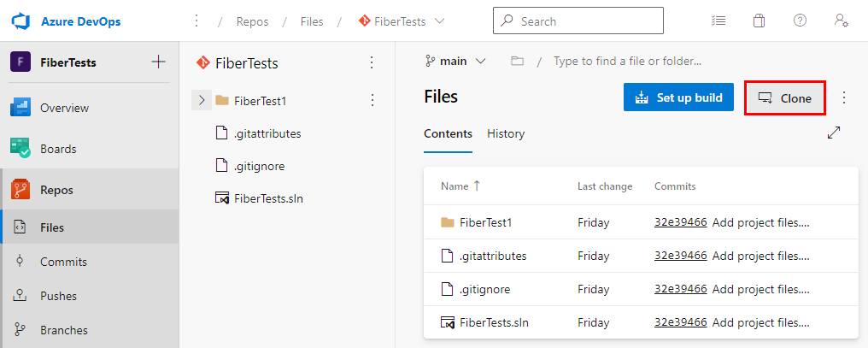868x348 pixels.
Task: Open More actions menu beside Clone
Action: coord(844,97)
